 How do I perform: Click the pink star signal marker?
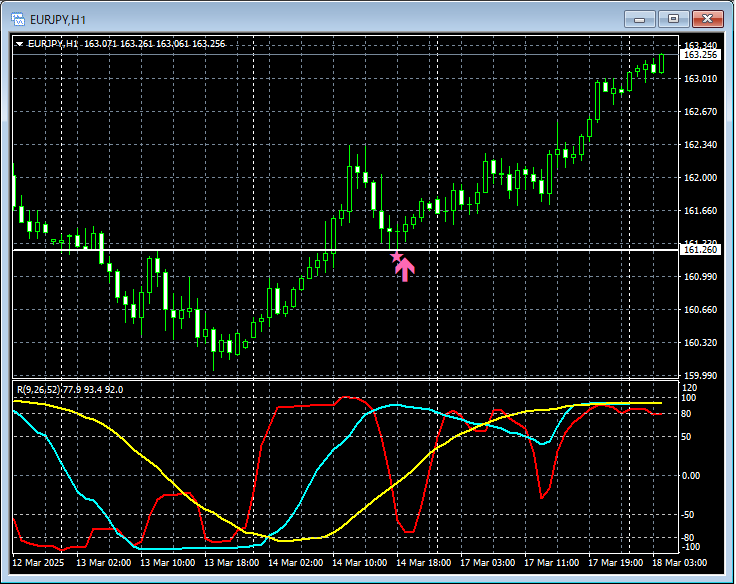click(397, 257)
